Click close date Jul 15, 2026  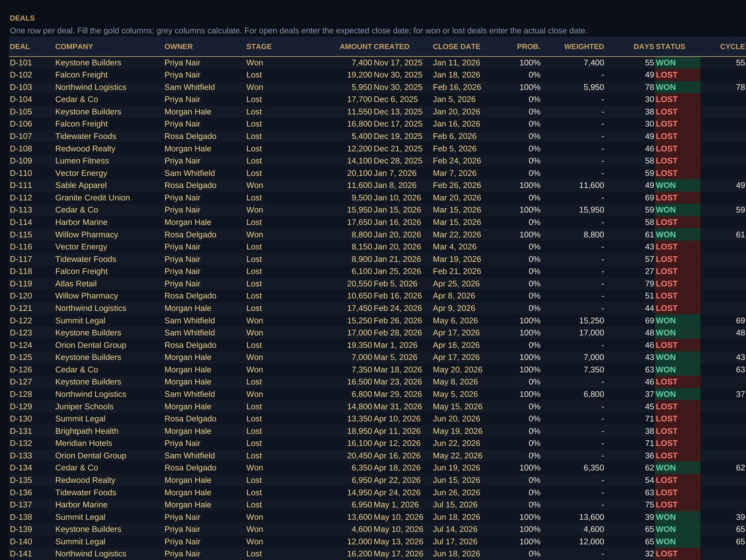455,505
